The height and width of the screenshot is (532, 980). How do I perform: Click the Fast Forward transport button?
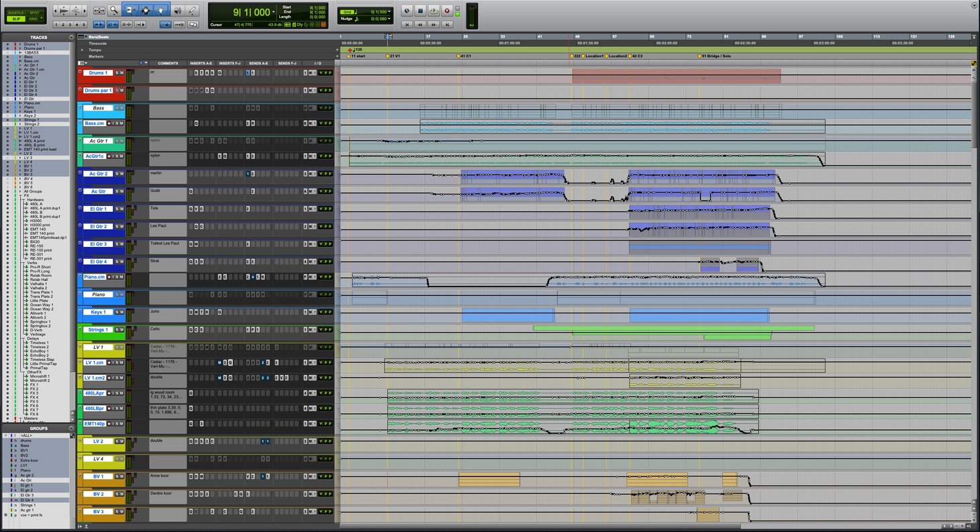[433, 24]
